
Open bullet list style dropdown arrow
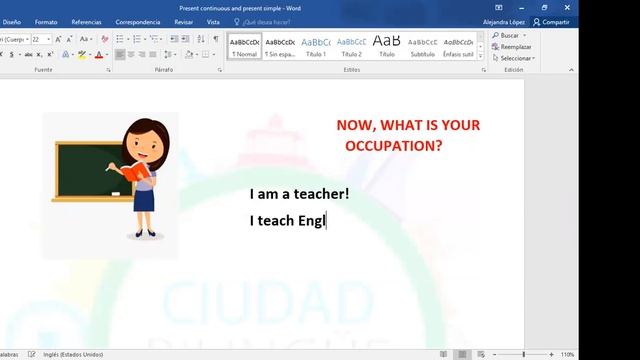128,39
